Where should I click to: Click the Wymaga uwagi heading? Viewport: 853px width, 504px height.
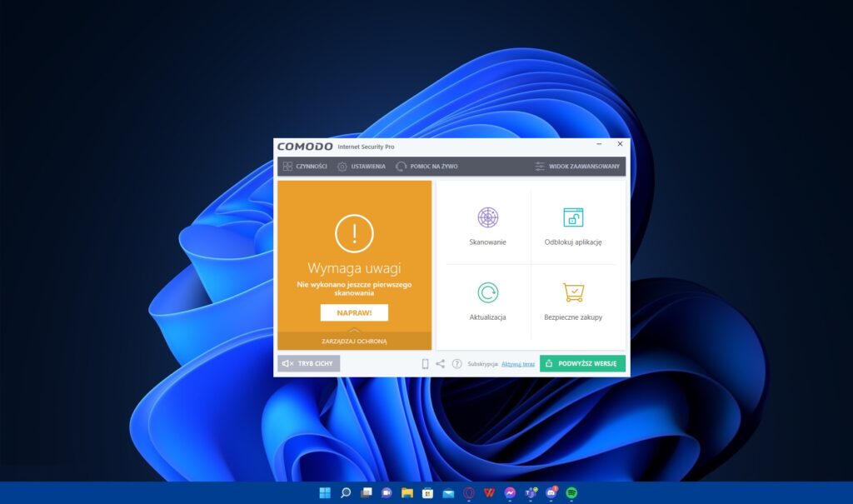click(x=354, y=268)
